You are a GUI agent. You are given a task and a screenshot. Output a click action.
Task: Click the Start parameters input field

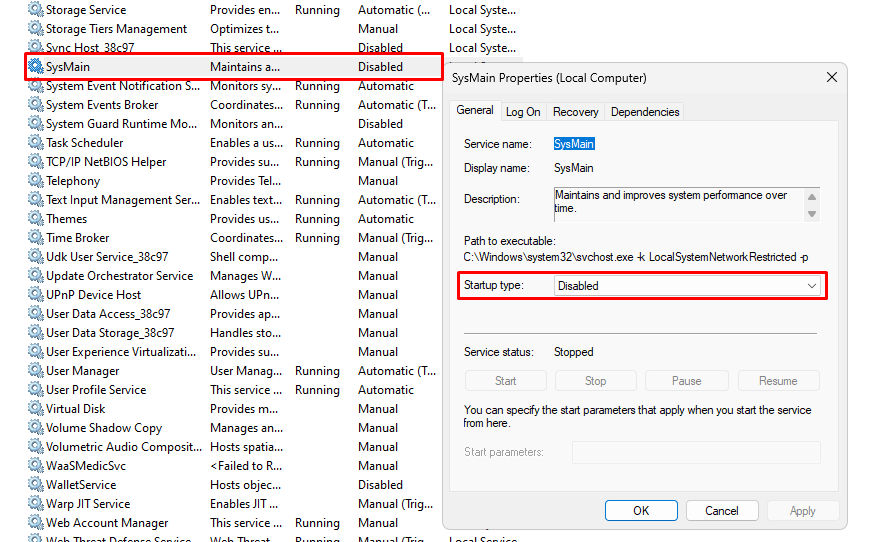click(696, 452)
